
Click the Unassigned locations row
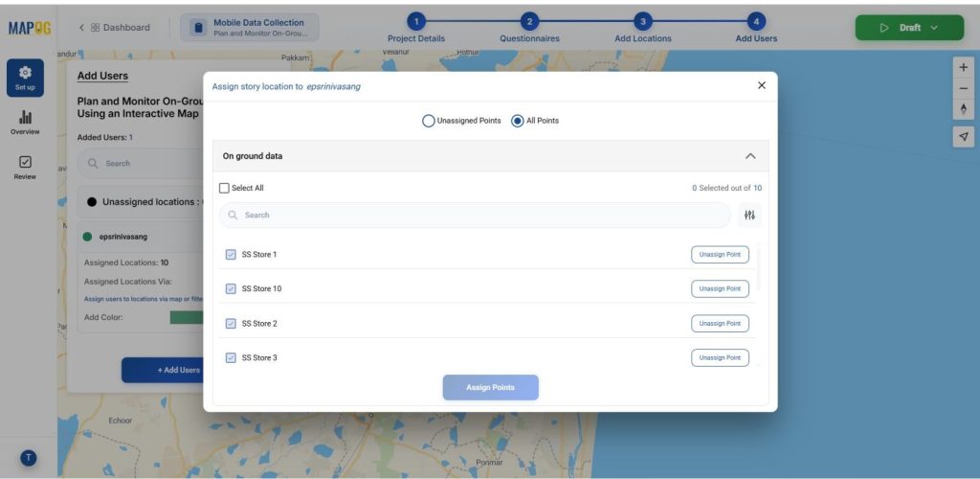[x=141, y=202]
